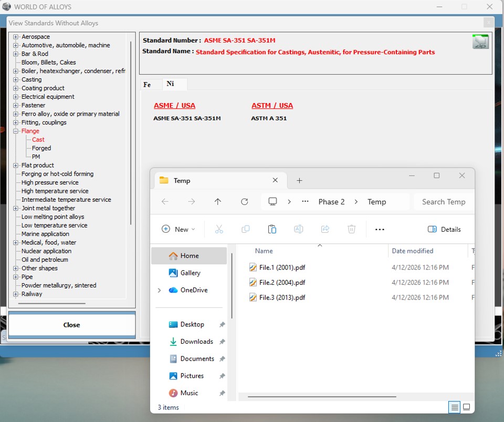504x422 pixels.
Task: Switch to large thumbnails view icon in status bar
Action: (466, 407)
